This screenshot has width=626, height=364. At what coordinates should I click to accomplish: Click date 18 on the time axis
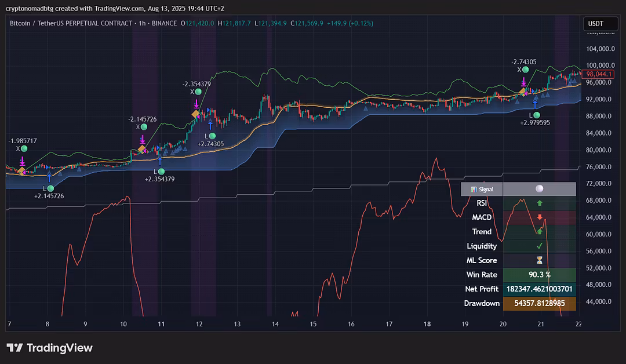pos(427,324)
